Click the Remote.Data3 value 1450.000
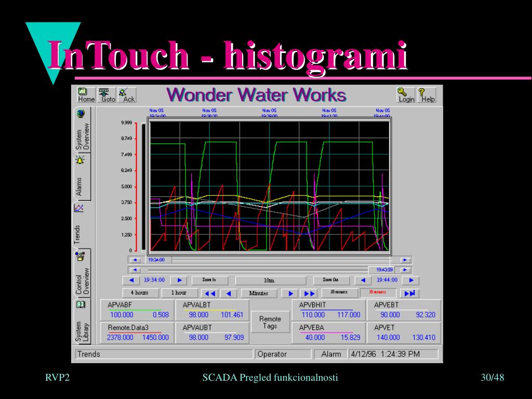This screenshot has width=532, height=399. coord(155,338)
